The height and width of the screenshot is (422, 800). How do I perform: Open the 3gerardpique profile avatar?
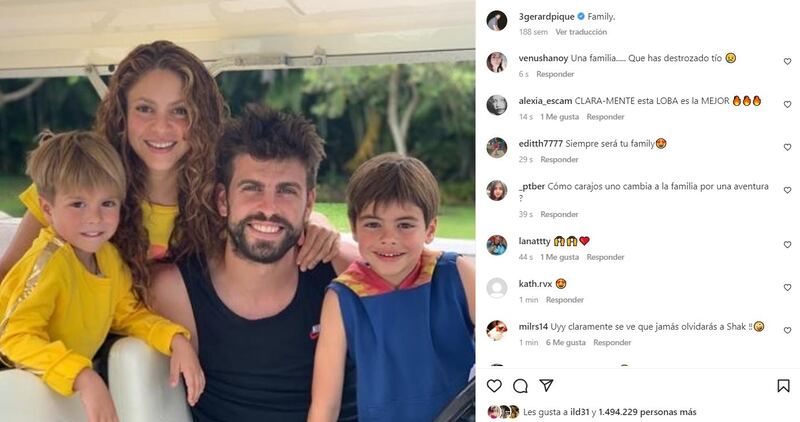coord(496,21)
